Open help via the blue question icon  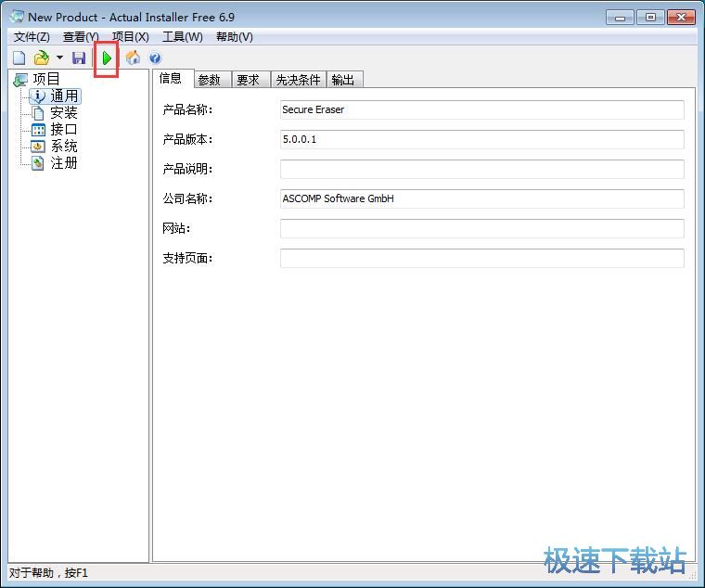coord(155,58)
